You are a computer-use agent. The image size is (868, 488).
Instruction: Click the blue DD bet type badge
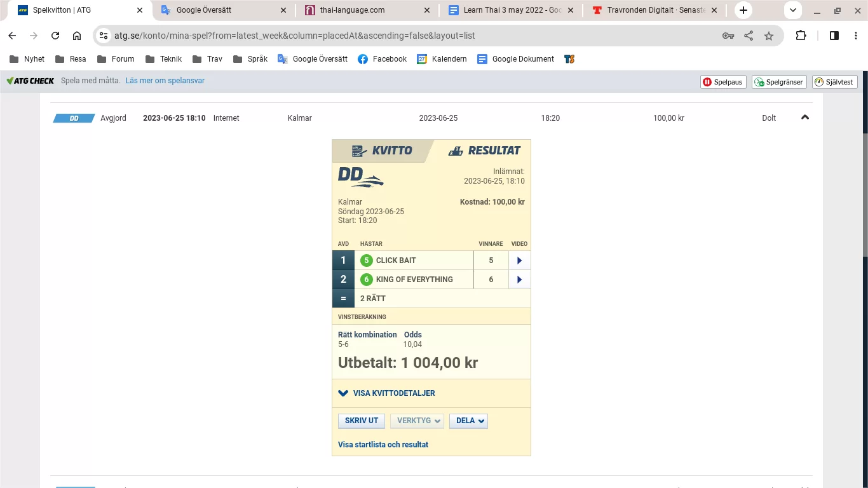click(74, 118)
